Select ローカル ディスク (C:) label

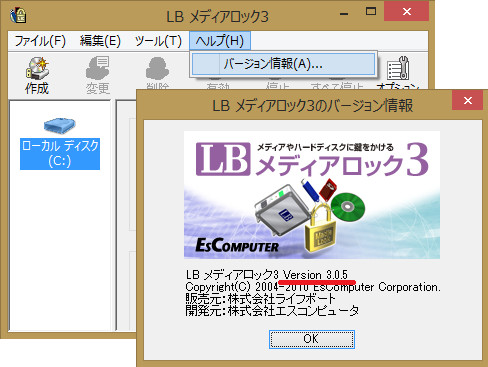coord(60,154)
